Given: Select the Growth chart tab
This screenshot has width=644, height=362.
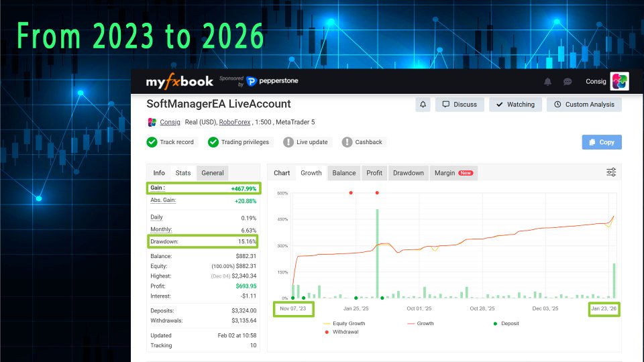Looking at the screenshot, I should coord(311,173).
